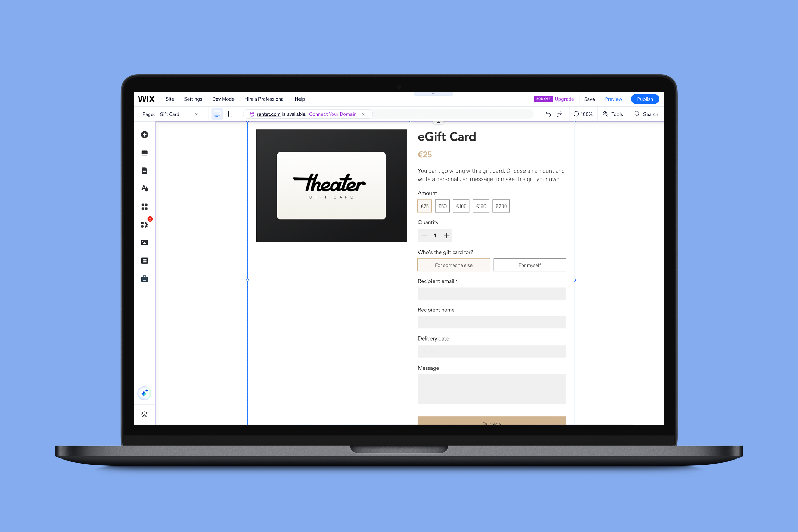
Task: Click the 100% zoom dropdown
Action: coord(584,114)
